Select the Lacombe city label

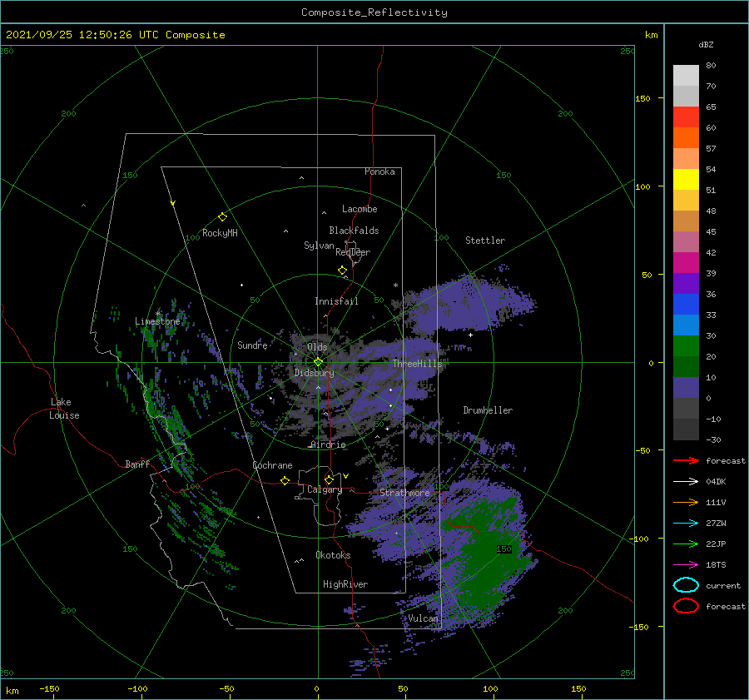360,209
